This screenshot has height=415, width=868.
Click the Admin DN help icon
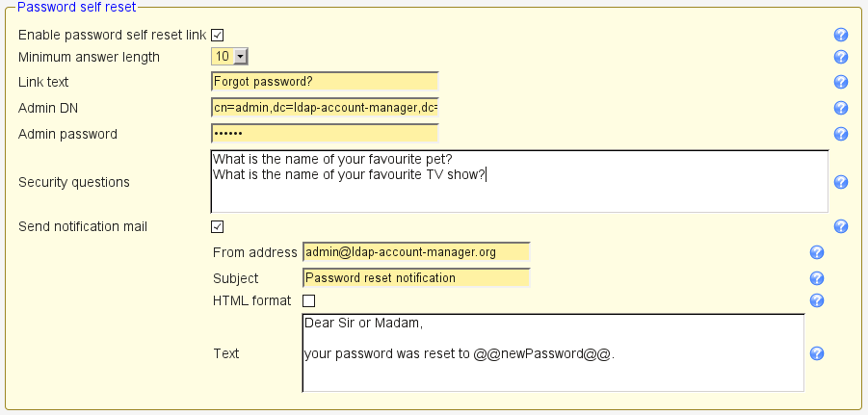click(841, 108)
